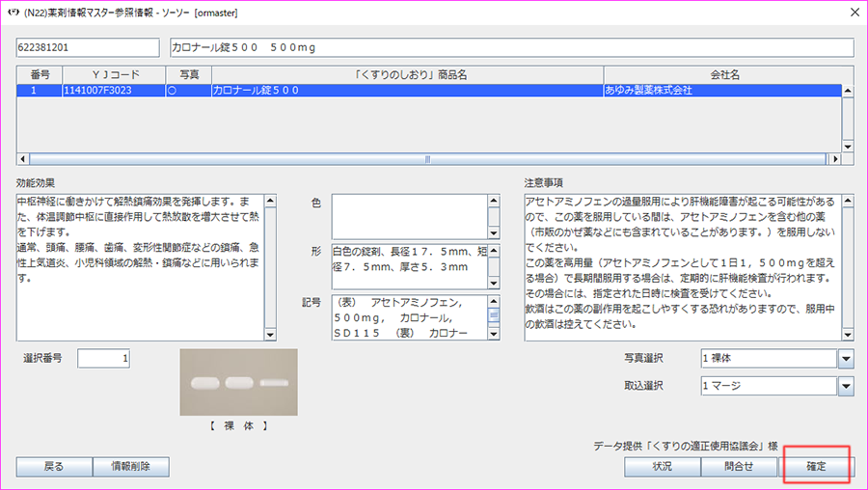Viewport: 868px width, 490px height.
Task: Click the 記号 text area with アセトアミノフェン
Action: tap(410, 317)
